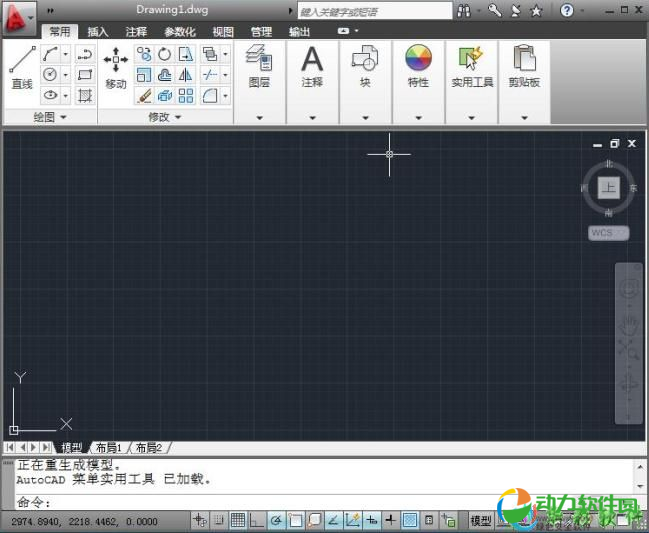Select the Pan hand tool in navigation bar
The height and width of the screenshot is (533, 649).
tap(629, 324)
